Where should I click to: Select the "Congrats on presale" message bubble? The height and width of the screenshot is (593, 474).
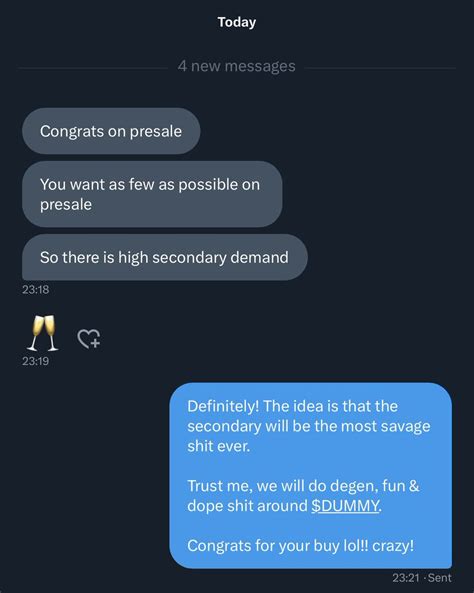click(x=111, y=131)
